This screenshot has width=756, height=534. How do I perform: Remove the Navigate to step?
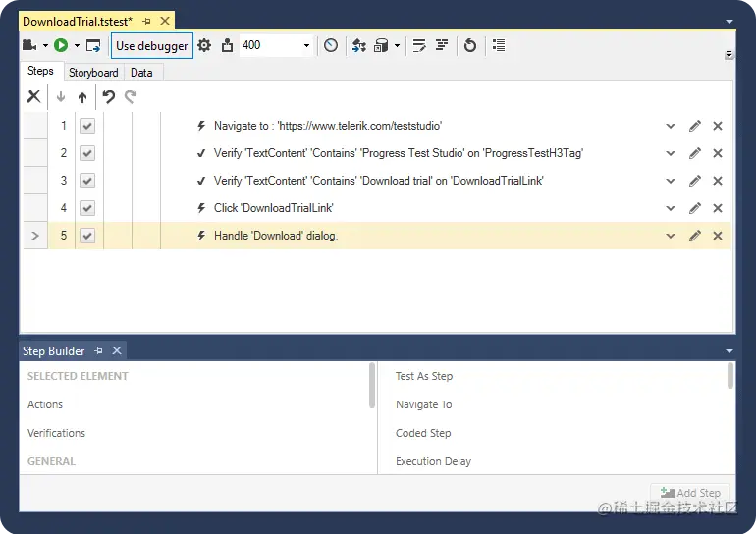(718, 126)
